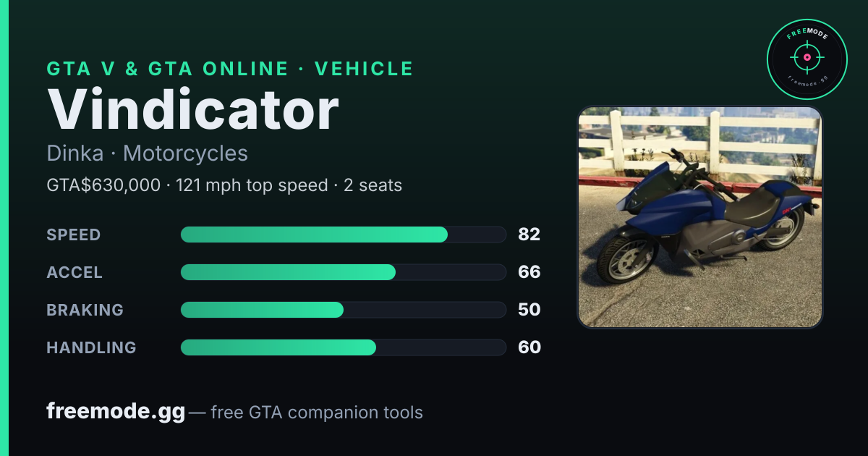Select the ACCEL label
The height and width of the screenshot is (456, 868).
tap(75, 272)
